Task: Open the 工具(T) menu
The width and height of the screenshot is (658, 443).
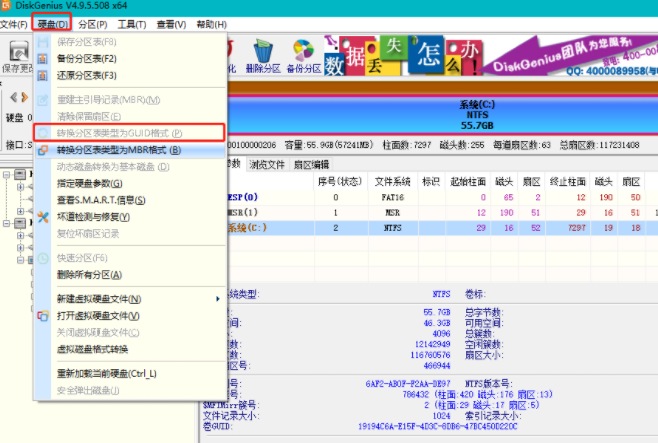Action: pyautogui.click(x=132, y=24)
